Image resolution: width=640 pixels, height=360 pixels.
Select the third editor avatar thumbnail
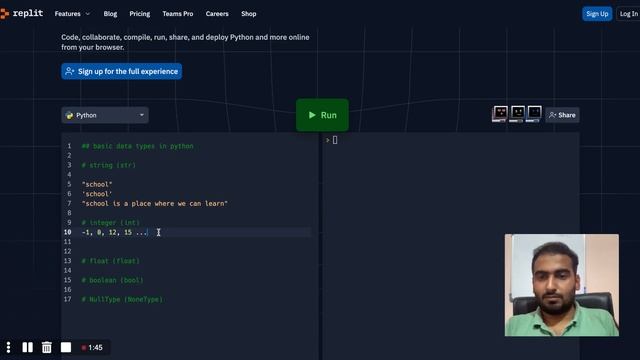pyautogui.click(x=534, y=113)
